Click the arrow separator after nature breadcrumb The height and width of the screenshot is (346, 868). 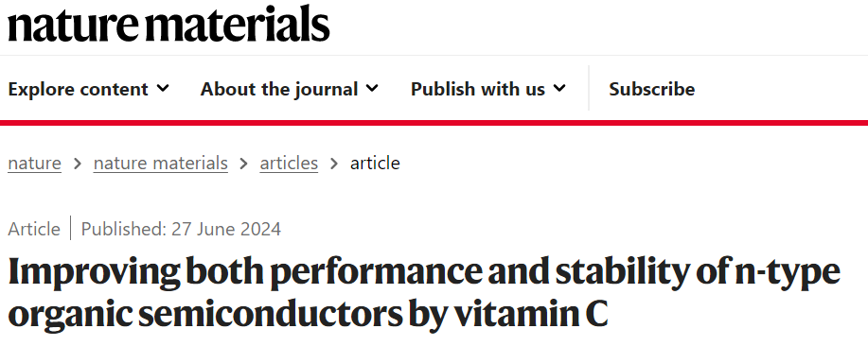(78, 164)
